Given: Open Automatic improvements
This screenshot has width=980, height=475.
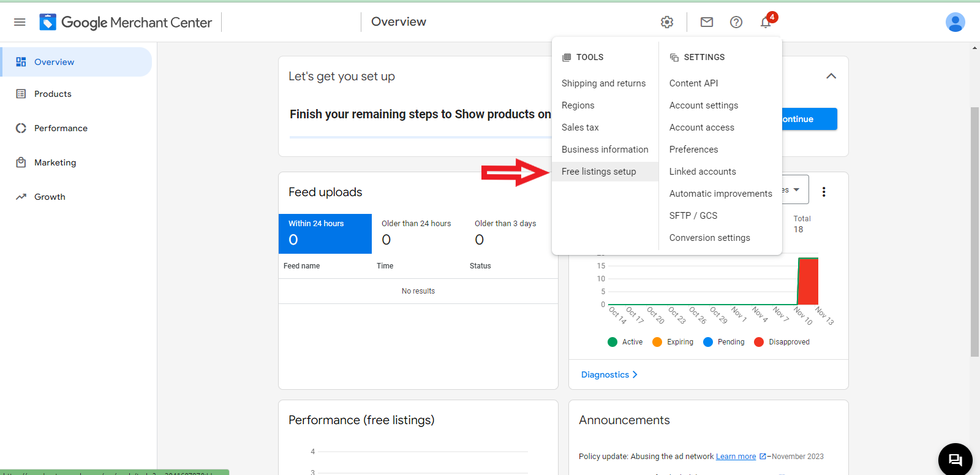Looking at the screenshot, I should click(x=720, y=194).
